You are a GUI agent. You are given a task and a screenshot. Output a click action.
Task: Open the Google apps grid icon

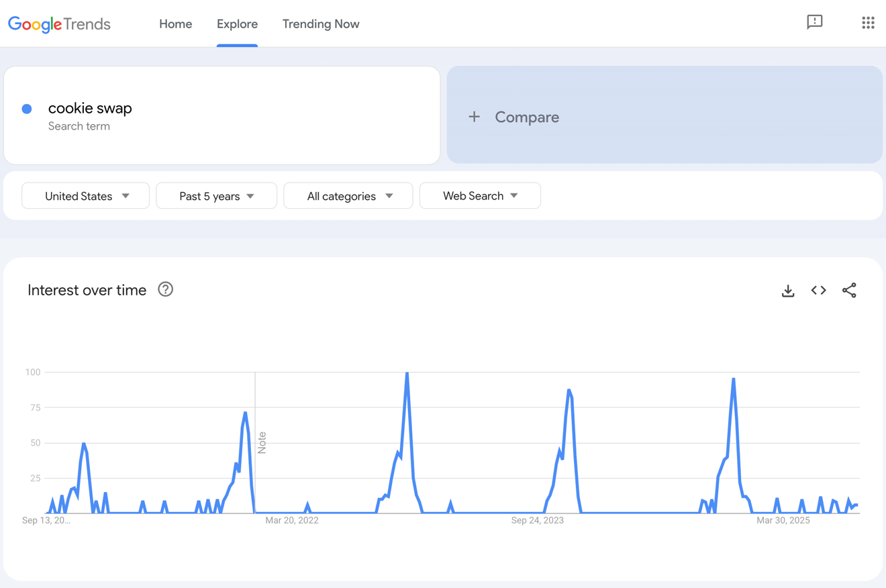868,23
